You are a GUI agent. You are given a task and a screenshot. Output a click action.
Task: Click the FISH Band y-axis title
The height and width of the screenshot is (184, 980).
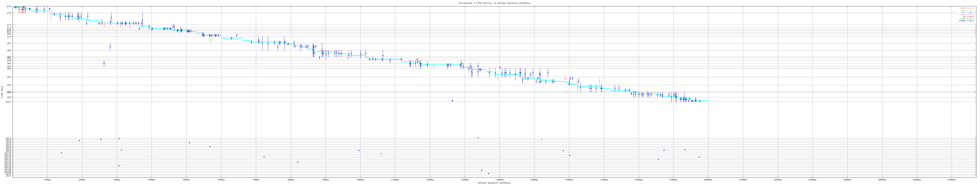pos(2,92)
